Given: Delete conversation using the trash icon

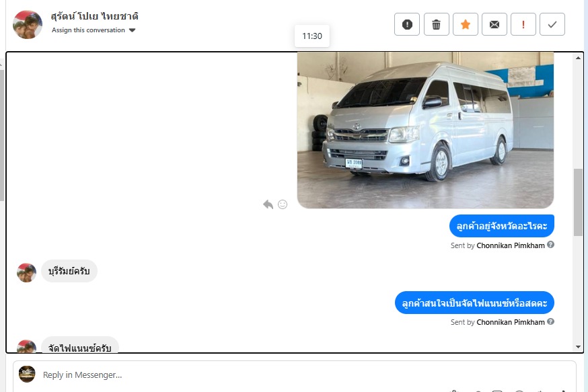Looking at the screenshot, I should (436, 24).
